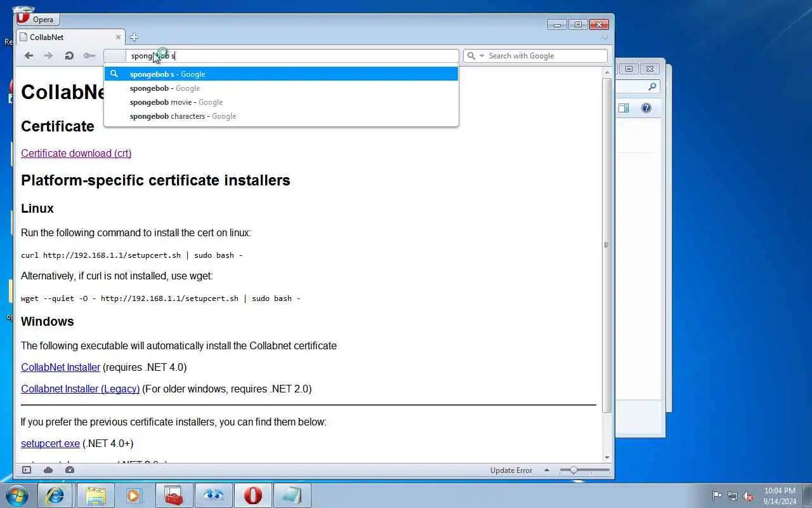Launch Internet Explorer from the taskbar

tap(55, 495)
